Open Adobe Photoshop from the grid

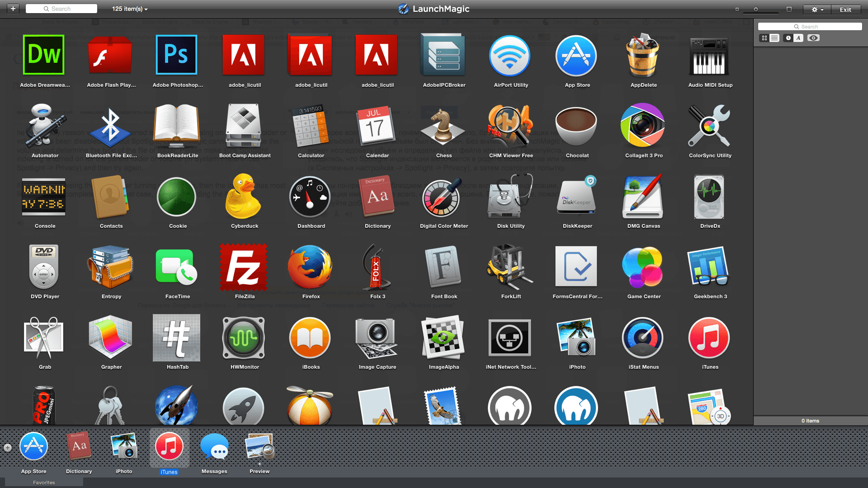177,55
